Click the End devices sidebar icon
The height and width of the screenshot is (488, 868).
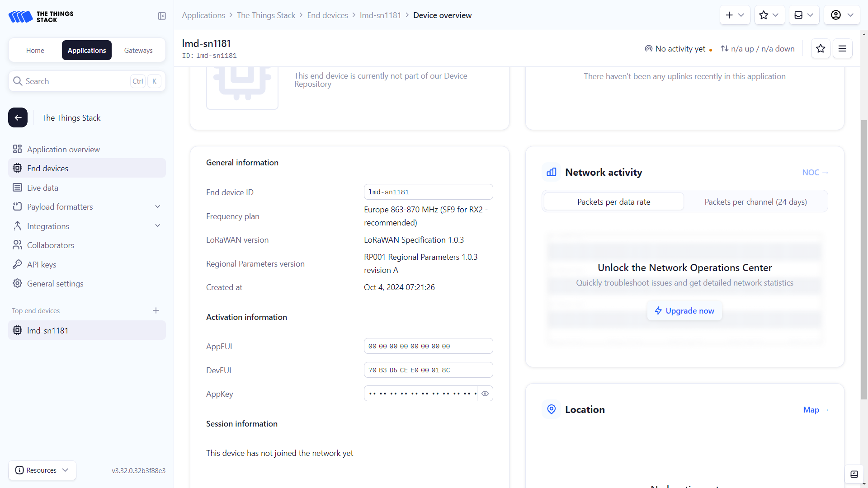tap(17, 168)
